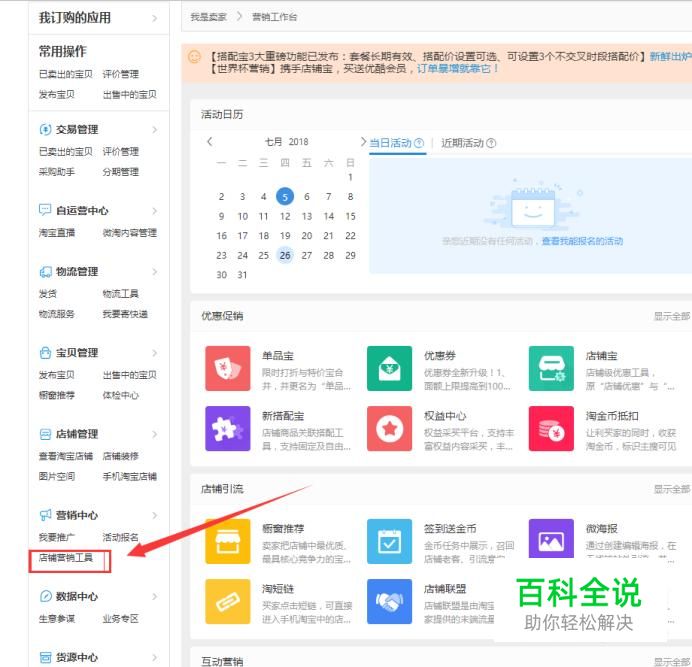This screenshot has height=667, width=692.
Task: Expand the 自运营中心 section arrow
Action: point(154,211)
